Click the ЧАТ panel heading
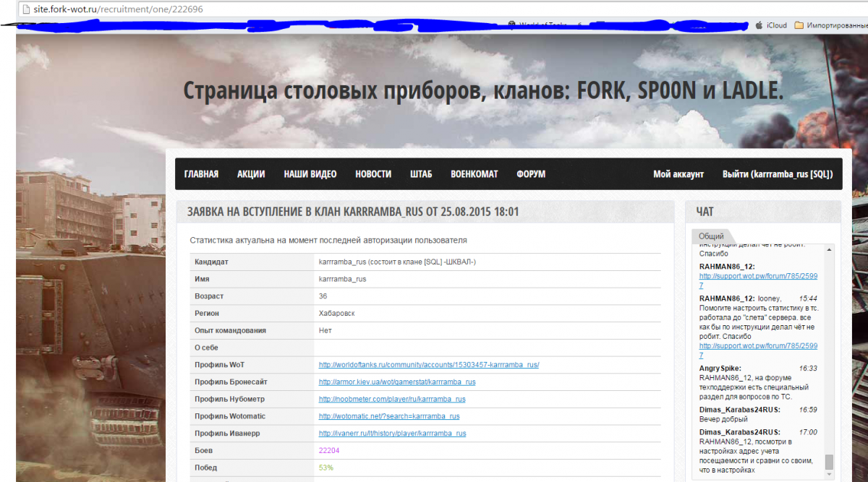Viewport: 868px width, 482px height. (x=705, y=212)
